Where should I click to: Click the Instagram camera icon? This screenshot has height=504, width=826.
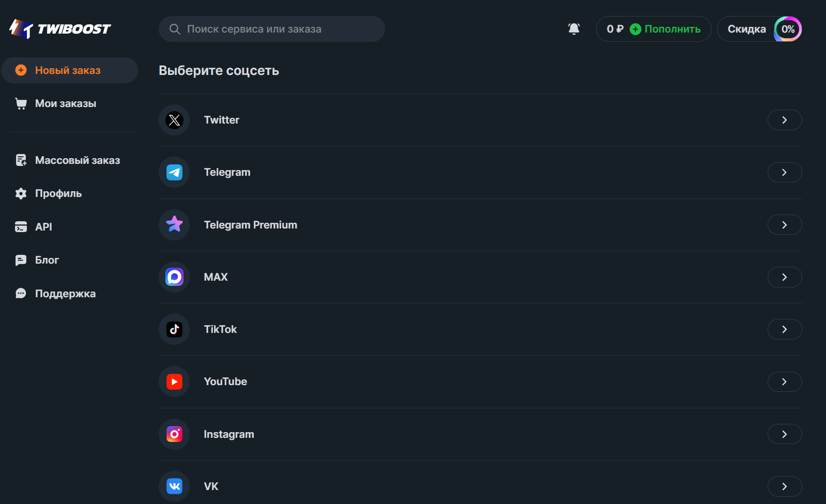[174, 434]
